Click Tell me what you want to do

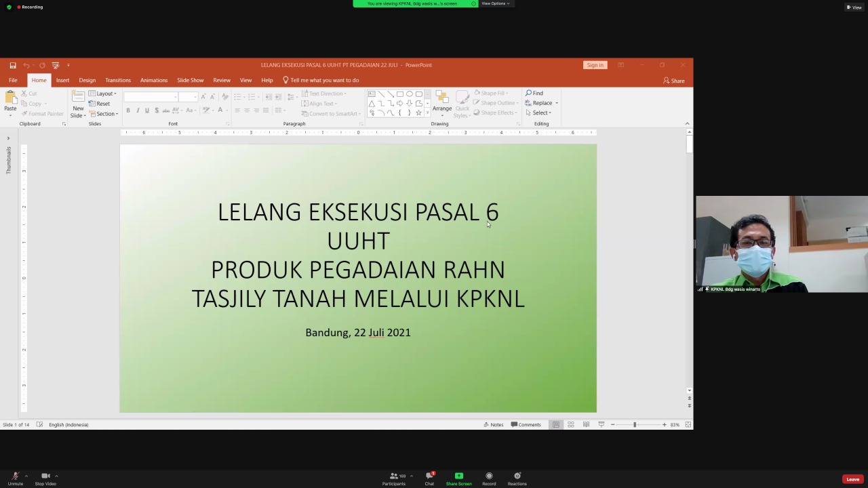(x=321, y=80)
